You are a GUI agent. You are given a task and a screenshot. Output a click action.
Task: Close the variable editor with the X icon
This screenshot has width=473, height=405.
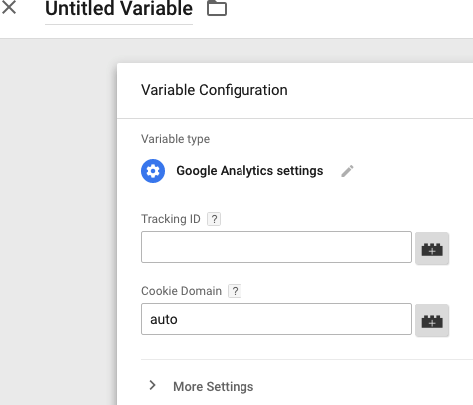point(9,7)
